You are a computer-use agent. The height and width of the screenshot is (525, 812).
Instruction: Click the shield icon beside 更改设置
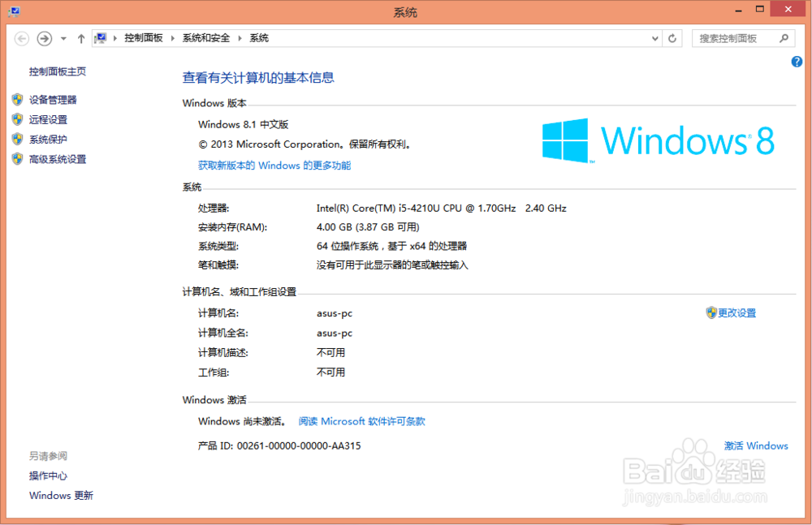(711, 312)
